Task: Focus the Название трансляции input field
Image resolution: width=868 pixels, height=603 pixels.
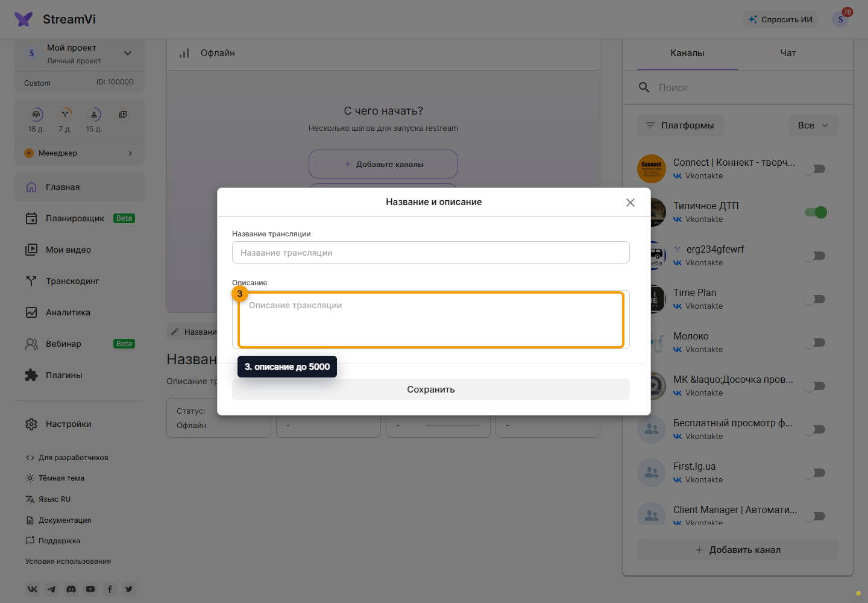Action: (431, 253)
